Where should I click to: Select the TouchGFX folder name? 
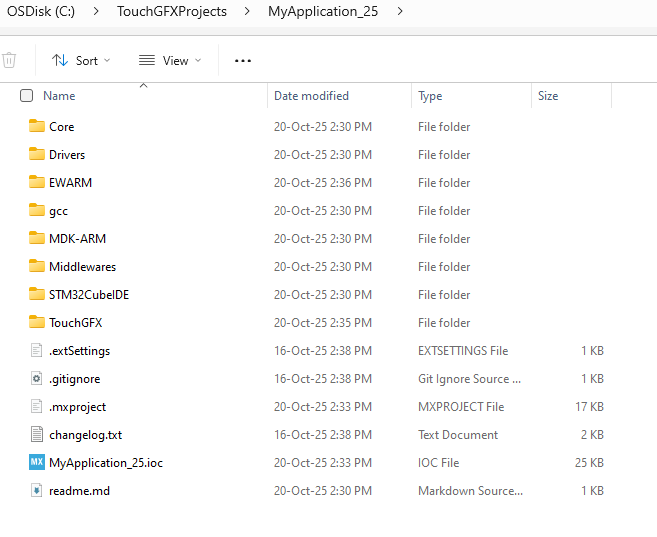click(75, 323)
